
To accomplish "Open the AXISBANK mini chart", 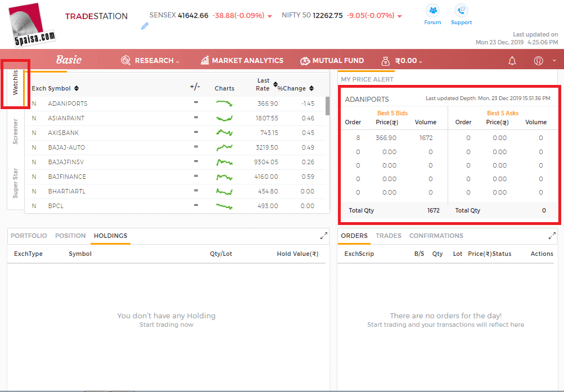I will point(224,133).
